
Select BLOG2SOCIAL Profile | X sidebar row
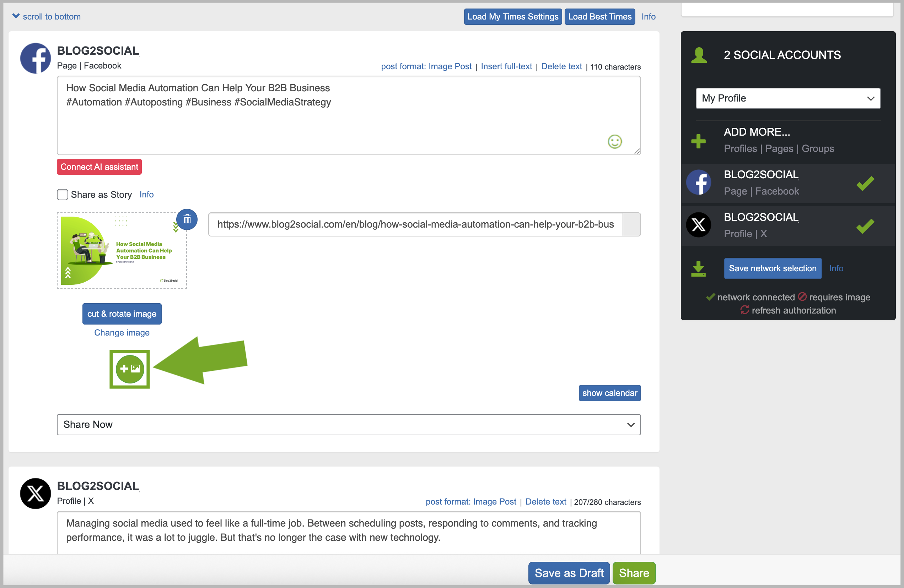tap(788, 226)
